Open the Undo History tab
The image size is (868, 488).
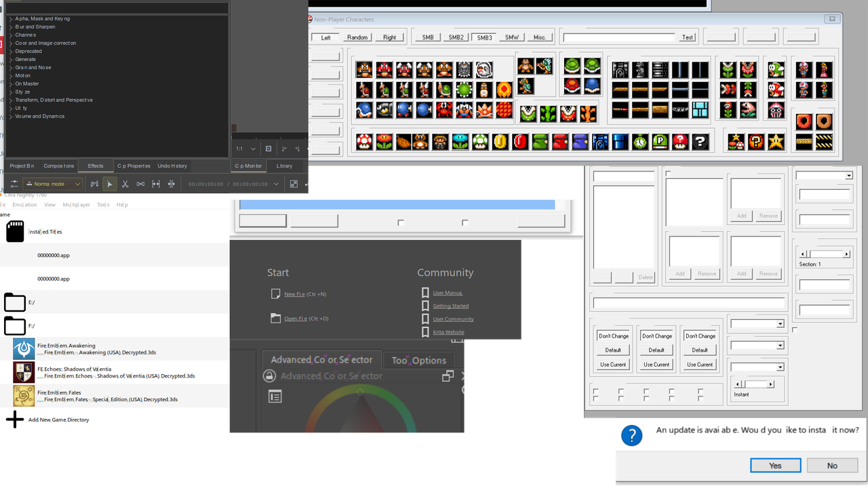pyautogui.click(x=172, y=165)
